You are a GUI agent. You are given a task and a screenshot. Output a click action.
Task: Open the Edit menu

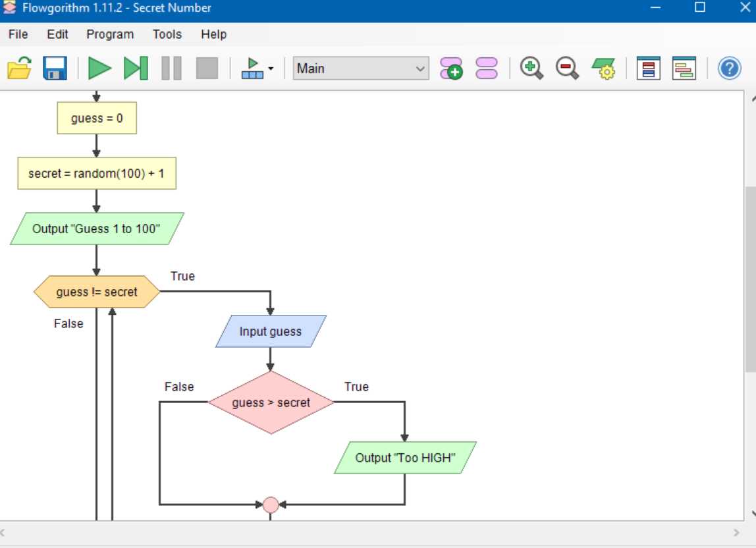[57, 34]
